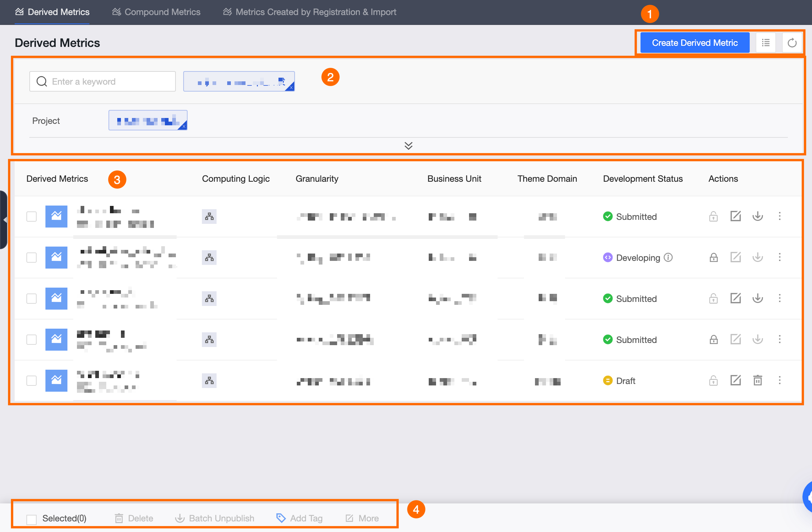The image size is (812, 532).
Task: Open more actions menu for fourth row
Action: coord(780,339)
